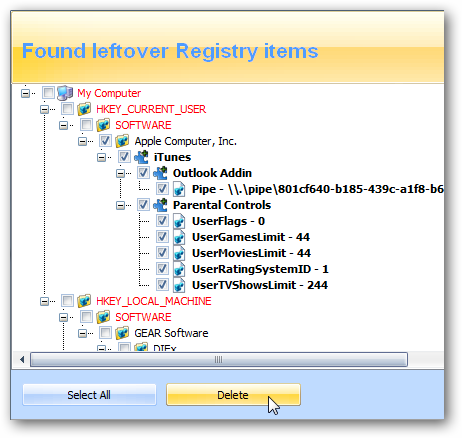The image size is (462, 438).
Task: Click the Delete button
Action: 233,395
